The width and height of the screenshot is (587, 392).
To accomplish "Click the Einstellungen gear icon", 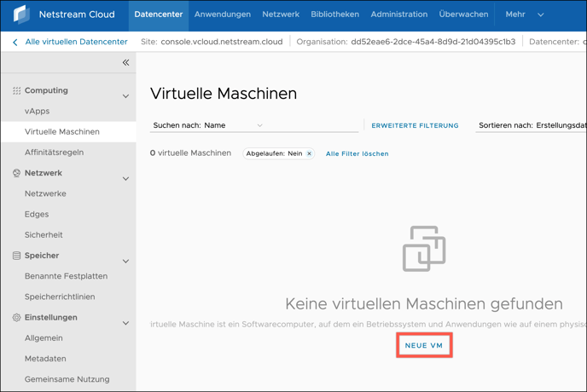I will pos(16,318).
